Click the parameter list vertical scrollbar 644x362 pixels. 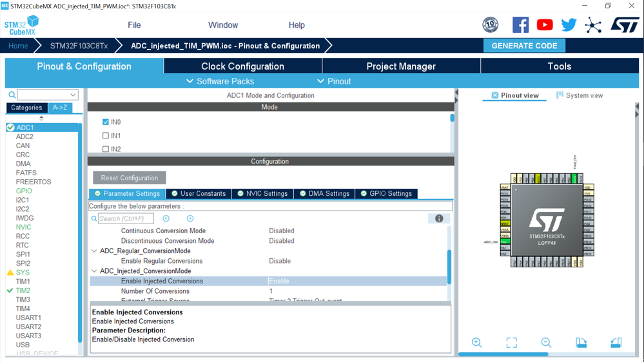tap(449, 267)
